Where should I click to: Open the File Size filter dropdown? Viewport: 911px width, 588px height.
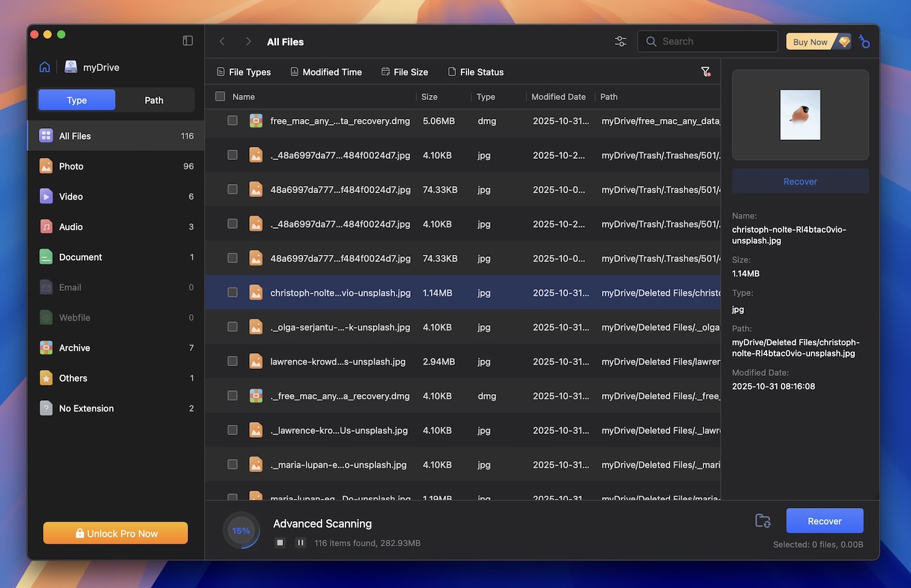(x=405, y=72)
